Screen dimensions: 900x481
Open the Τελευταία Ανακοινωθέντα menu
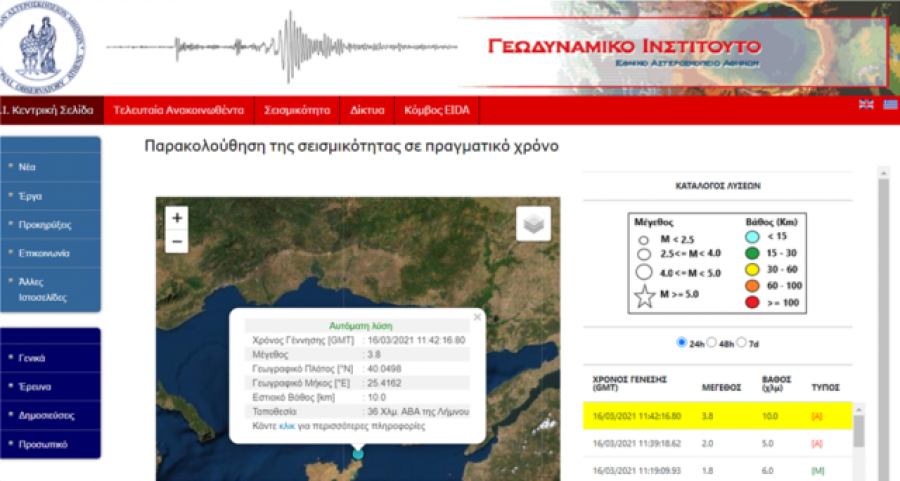[x=179, y=110]
